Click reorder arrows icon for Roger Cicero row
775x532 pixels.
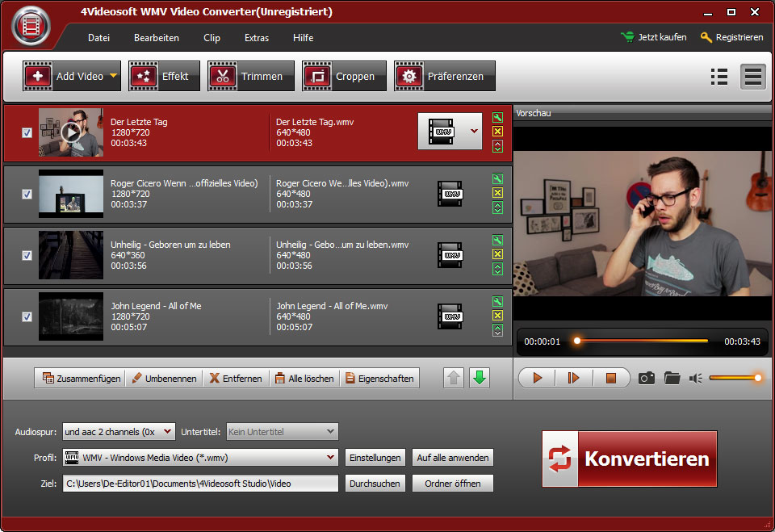click(498, 207)
